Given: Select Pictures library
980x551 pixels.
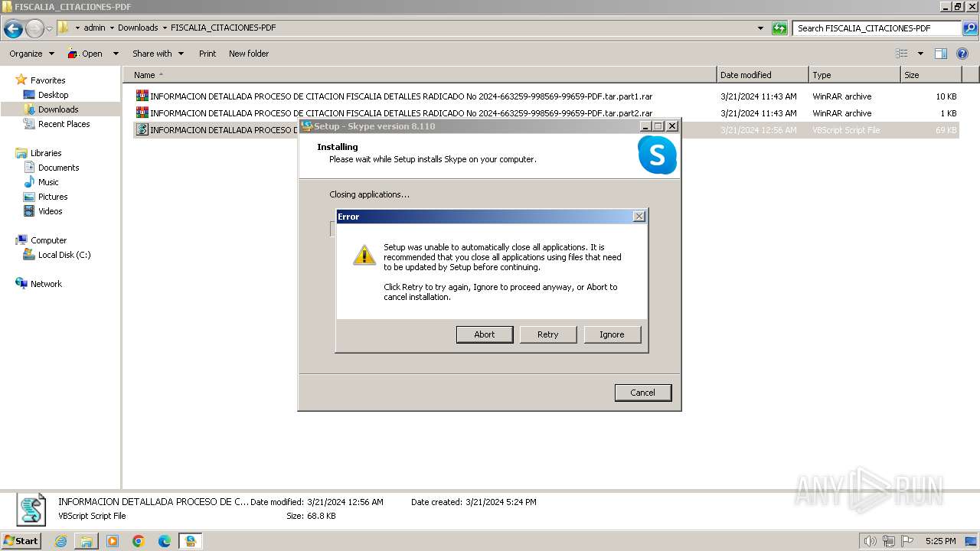Looking at the screenshot, I should [x=53, y=197].
